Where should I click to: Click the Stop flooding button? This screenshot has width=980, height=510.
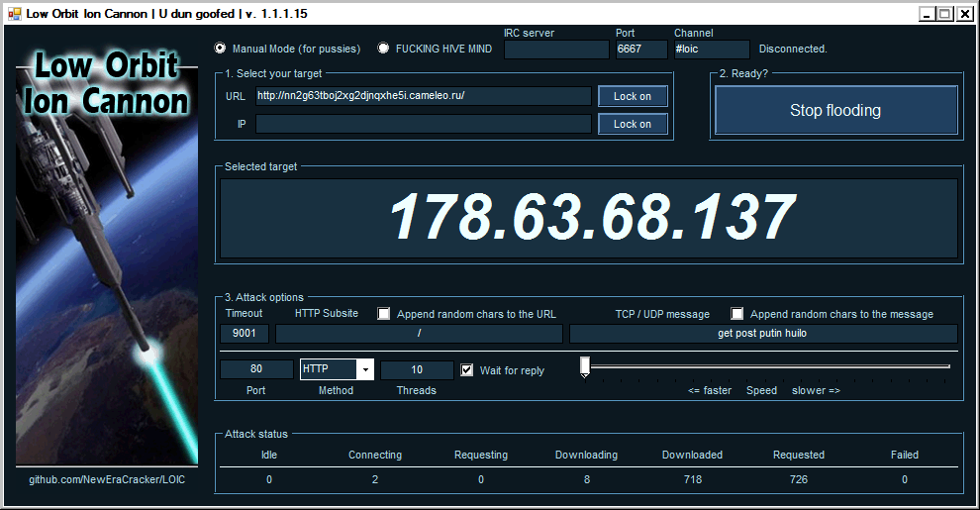[835, 110]
